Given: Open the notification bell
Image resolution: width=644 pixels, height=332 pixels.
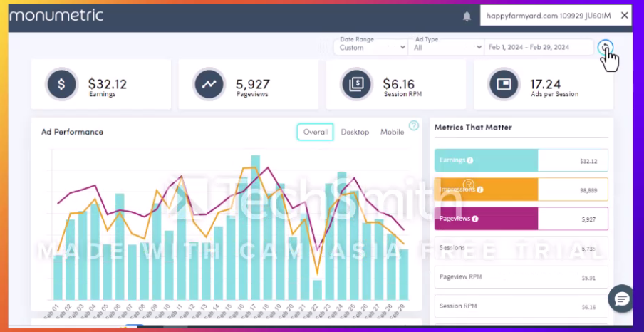Looking at the screenshot, I should [x=467, y=16].
